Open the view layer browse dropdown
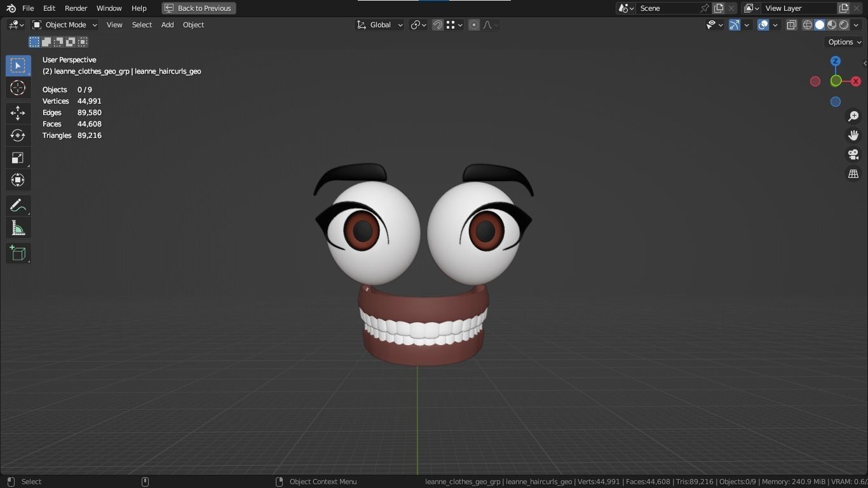 click(x=752, y=8)
